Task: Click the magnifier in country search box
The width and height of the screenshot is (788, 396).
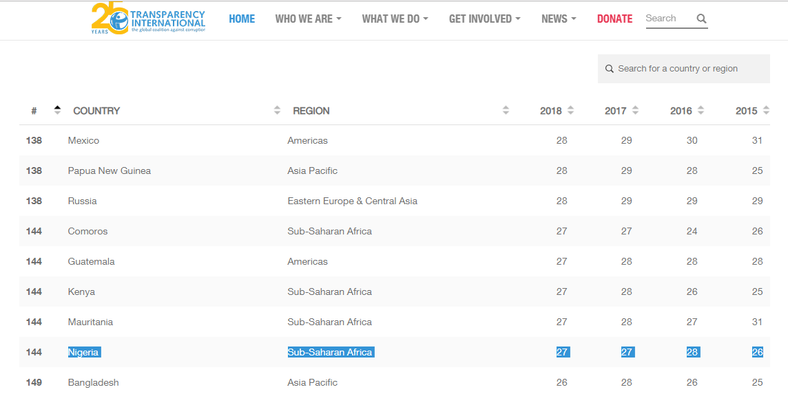Action: (x=609, y=69)
